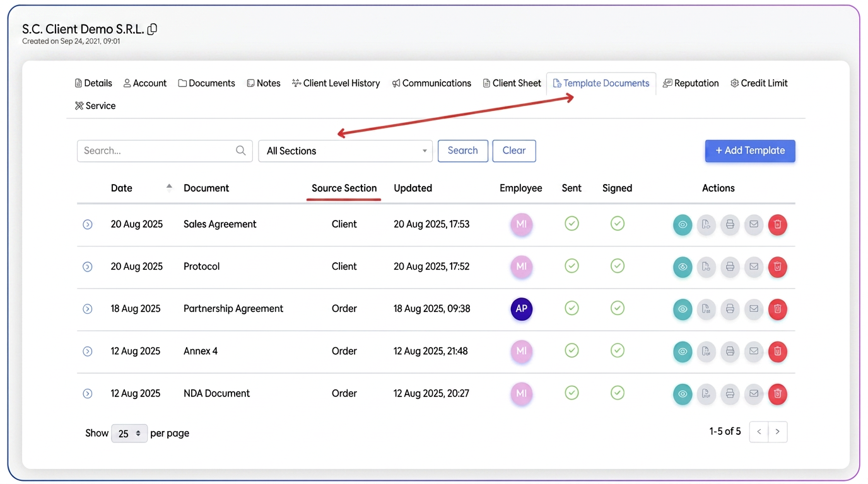
Task: Click the Sent checkmark for Protocol
Action: coord(572,266)
